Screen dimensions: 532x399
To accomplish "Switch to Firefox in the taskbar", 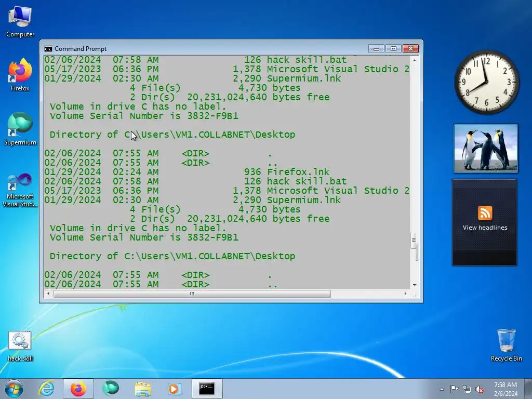I will pos(78,389).
